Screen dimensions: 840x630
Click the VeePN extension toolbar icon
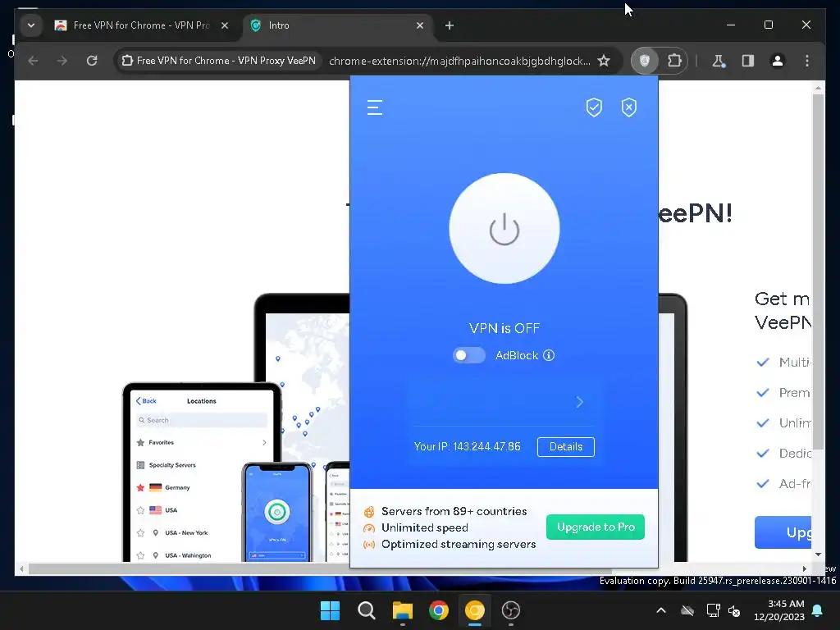(645, 61)
